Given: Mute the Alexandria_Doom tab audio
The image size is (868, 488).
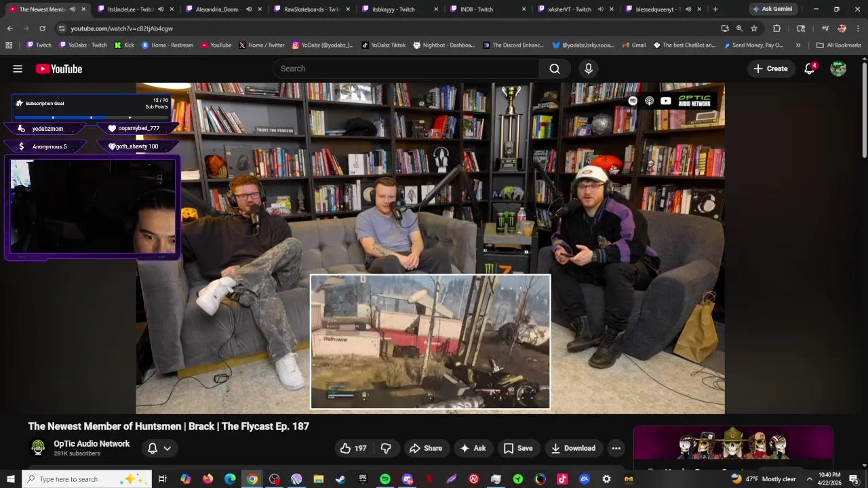Looking at the screenshot, I should point(248,9).
